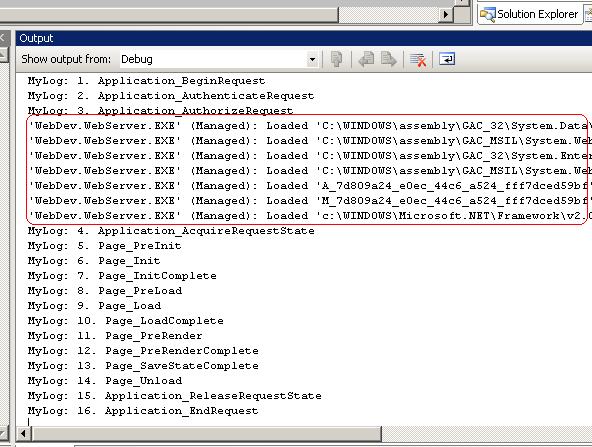
Task: Clear all output with red X icon
Action: click(418, 59)
